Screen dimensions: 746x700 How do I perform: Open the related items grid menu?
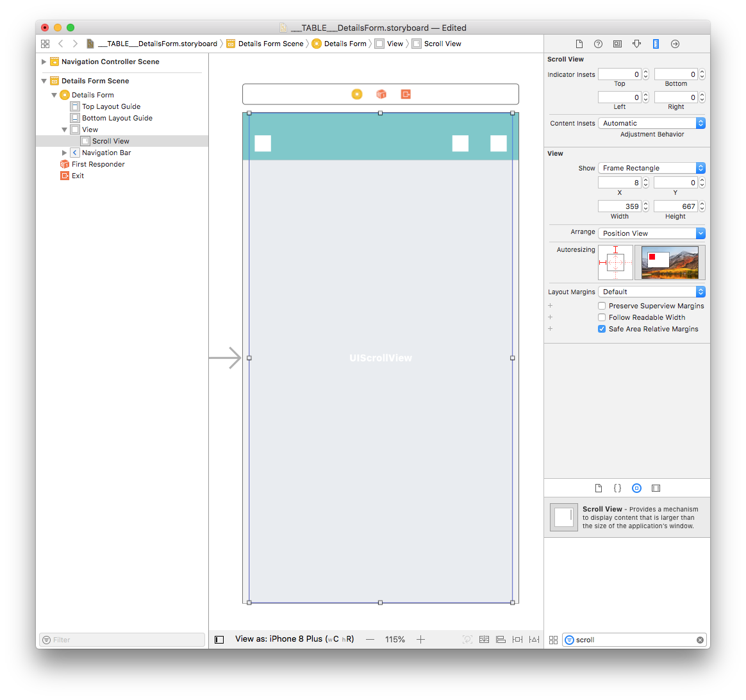click(x=46, y=44)
